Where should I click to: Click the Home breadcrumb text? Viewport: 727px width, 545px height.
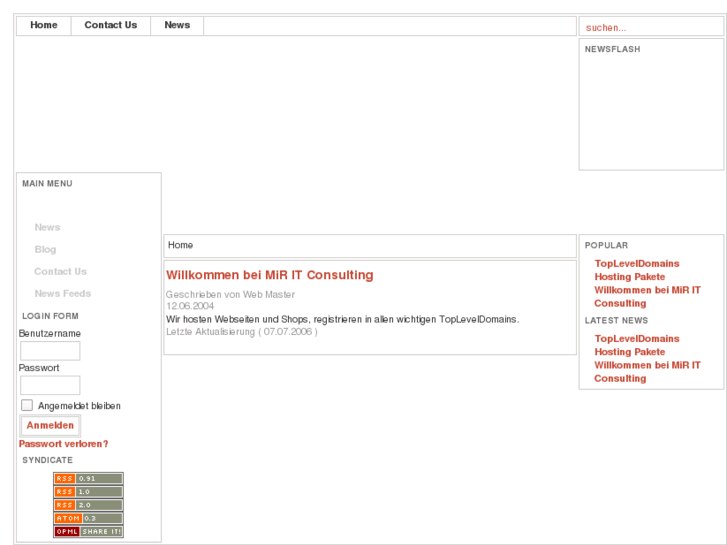[180, 245]
